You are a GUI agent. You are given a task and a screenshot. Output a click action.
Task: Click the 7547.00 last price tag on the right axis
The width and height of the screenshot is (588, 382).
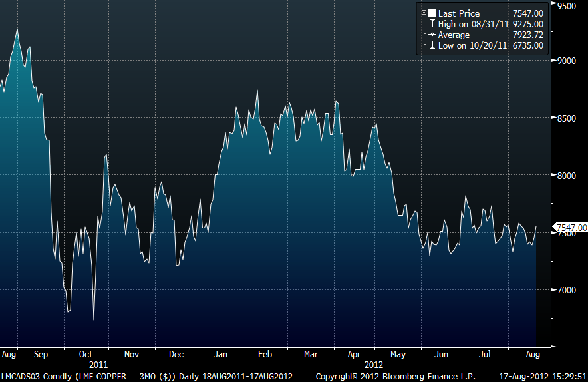(571, 228)
